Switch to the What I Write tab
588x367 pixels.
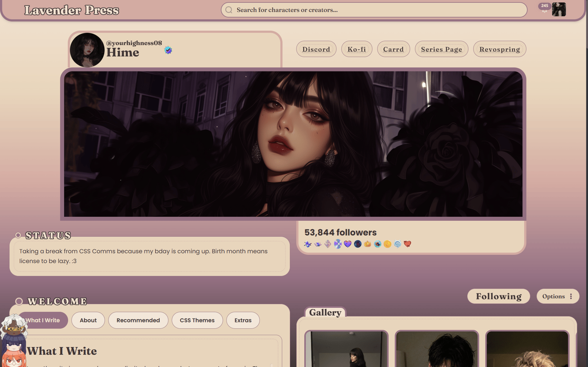point(43,320)
